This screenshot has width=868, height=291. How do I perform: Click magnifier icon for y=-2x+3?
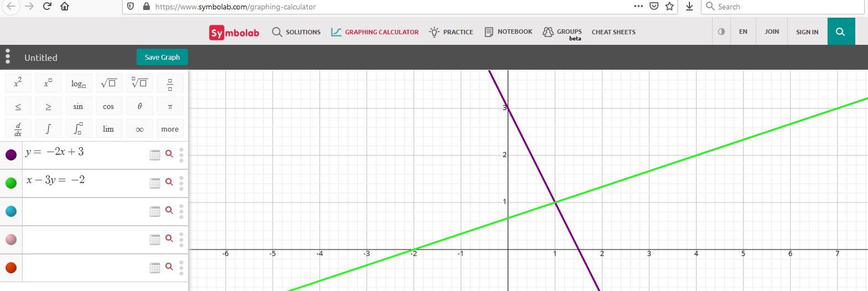tap(169, 154)
